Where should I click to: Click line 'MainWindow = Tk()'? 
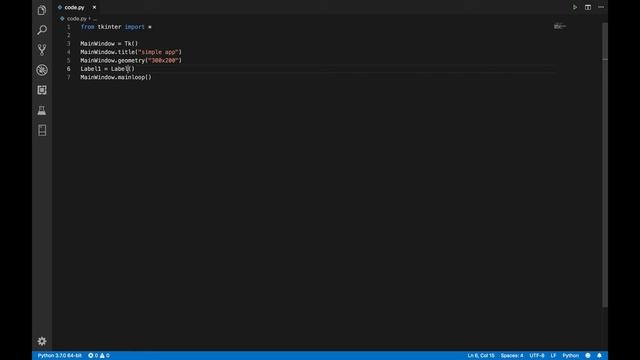(109, 44)
